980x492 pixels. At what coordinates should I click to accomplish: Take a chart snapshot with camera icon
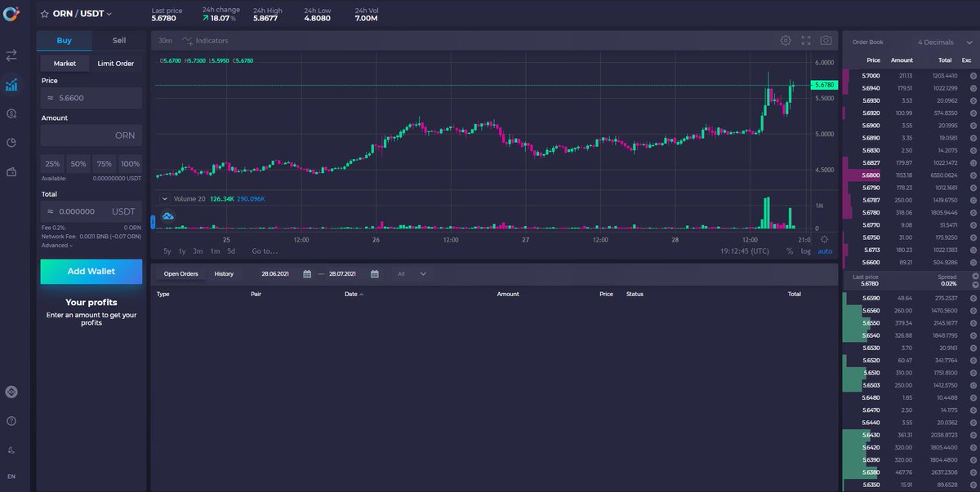pyautogui.click(x=826, y=40)
